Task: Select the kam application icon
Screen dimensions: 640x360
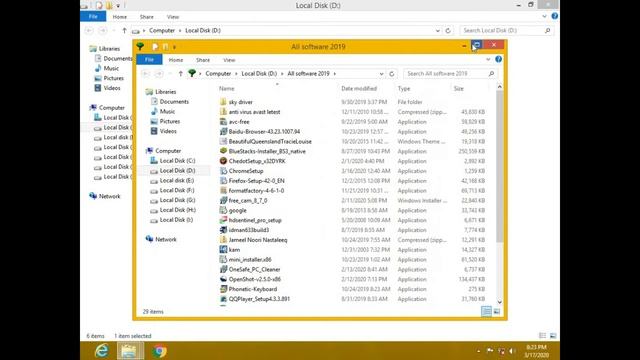Action: point(223,249)
